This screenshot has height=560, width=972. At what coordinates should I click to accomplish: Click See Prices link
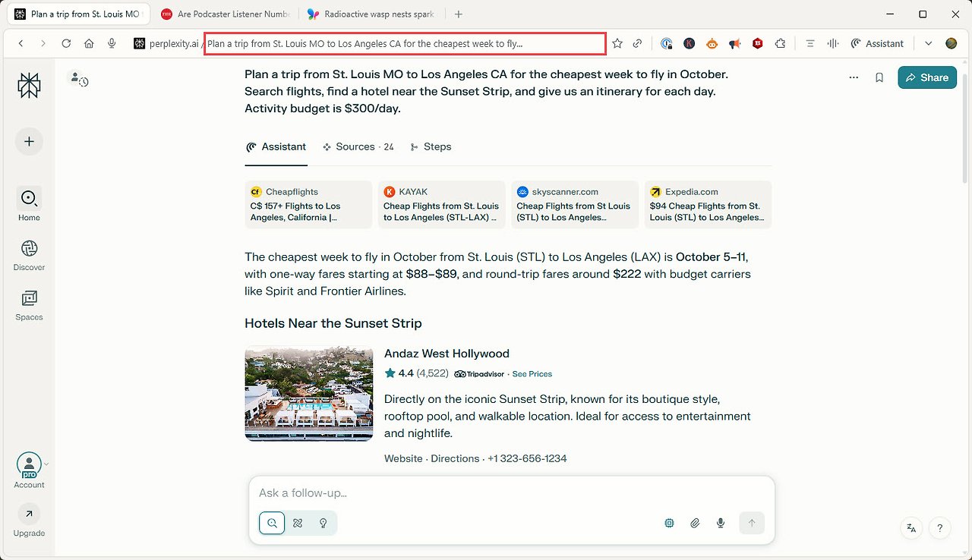coord(532,374)
